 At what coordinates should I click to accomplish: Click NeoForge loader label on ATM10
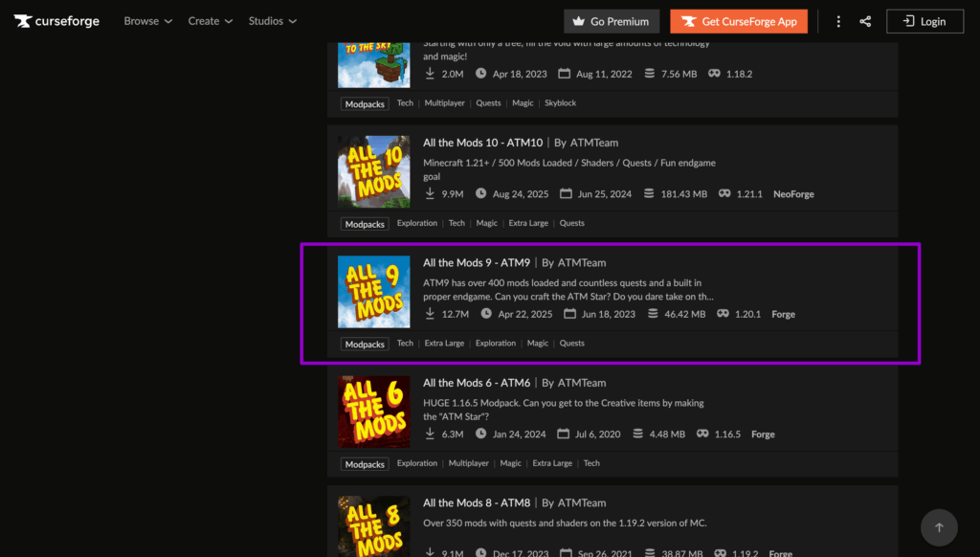pos(793,193)
